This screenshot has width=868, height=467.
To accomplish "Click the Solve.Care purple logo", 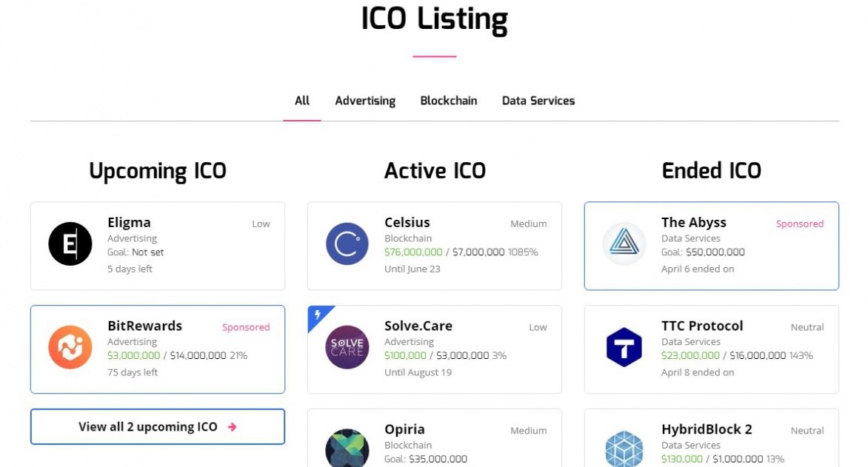I will 347,348.
